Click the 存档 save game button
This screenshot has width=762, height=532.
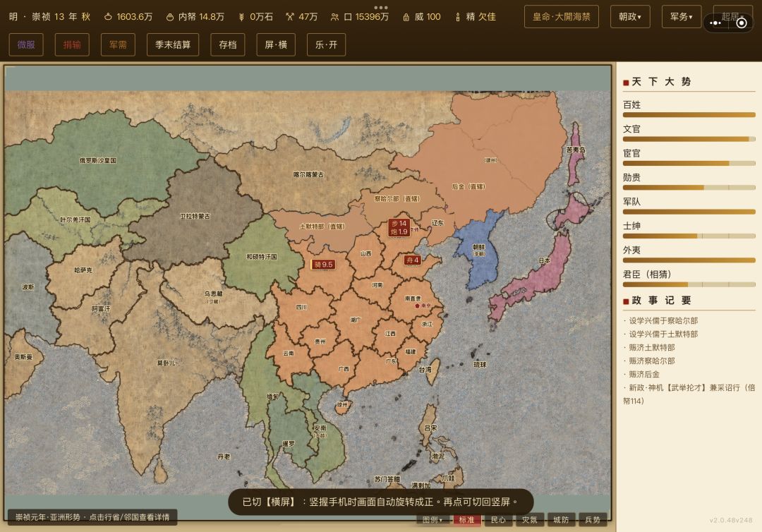tap(228, 44)
